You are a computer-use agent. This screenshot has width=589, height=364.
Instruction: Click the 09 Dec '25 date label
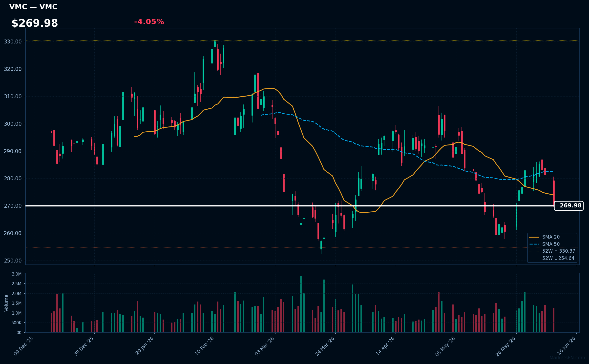[23, 346]
